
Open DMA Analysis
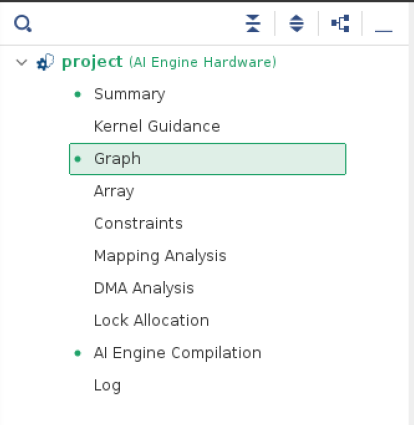click(144, 288)
